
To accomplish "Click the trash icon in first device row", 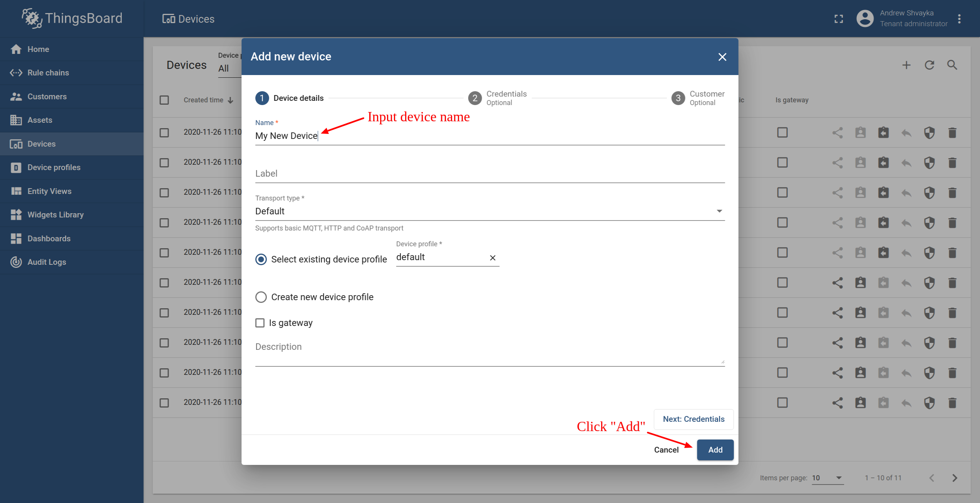I will [x=952, y=133].
